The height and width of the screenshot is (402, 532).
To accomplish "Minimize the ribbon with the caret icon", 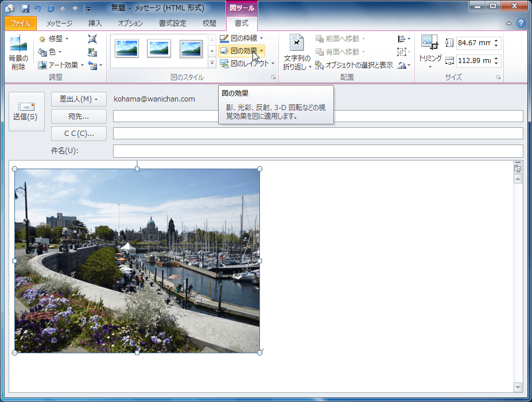I will pos(508,24).
